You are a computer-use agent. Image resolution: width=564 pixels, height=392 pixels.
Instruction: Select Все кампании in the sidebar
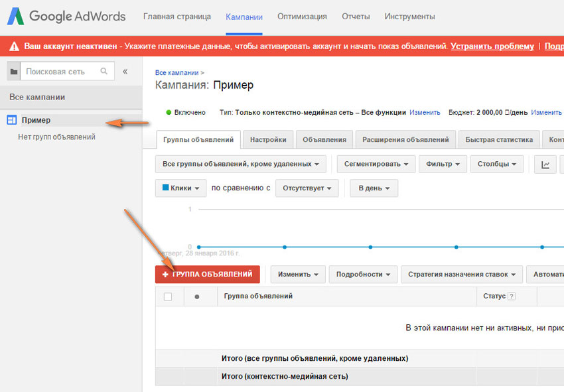[x=71, y=97]
